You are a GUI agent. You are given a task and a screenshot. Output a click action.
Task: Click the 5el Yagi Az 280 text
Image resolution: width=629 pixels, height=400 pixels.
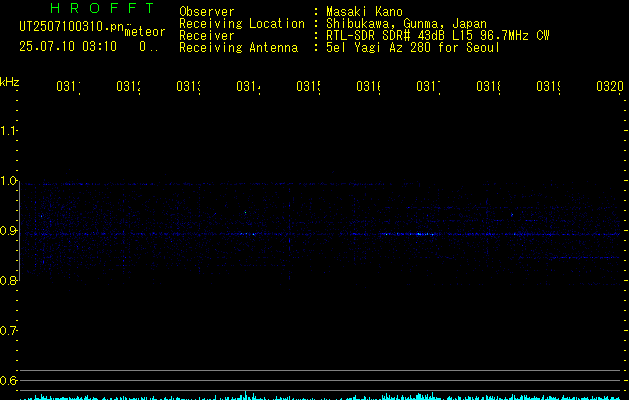pyautogui.click(x=413, y=48)
